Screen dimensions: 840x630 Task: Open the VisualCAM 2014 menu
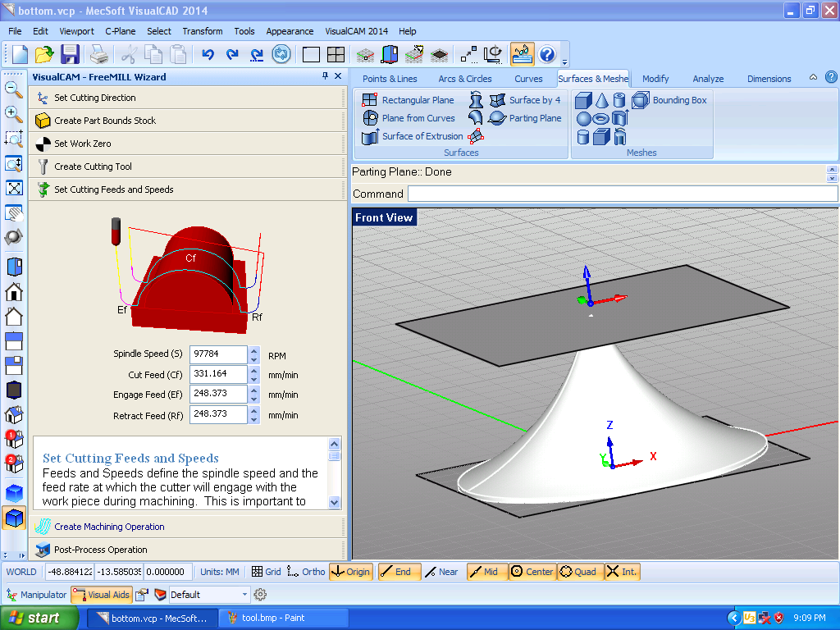[356, 31]
